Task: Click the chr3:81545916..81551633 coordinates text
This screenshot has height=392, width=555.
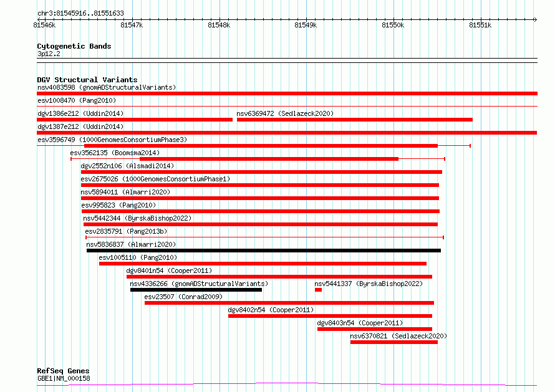Action: coord(80,14)
